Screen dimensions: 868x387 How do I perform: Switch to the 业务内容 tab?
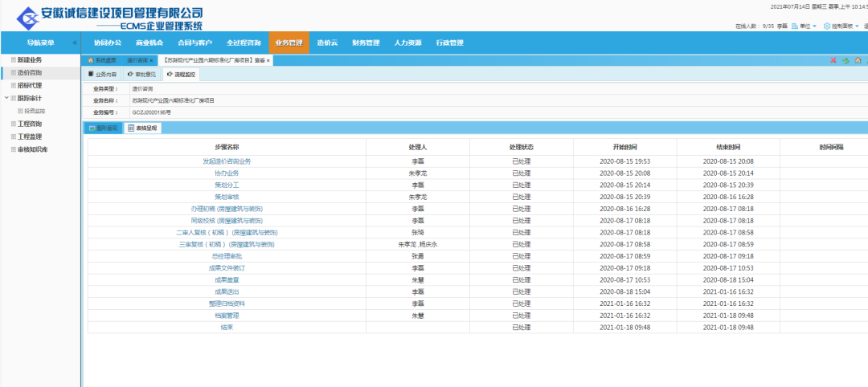[x=102, y=75]
